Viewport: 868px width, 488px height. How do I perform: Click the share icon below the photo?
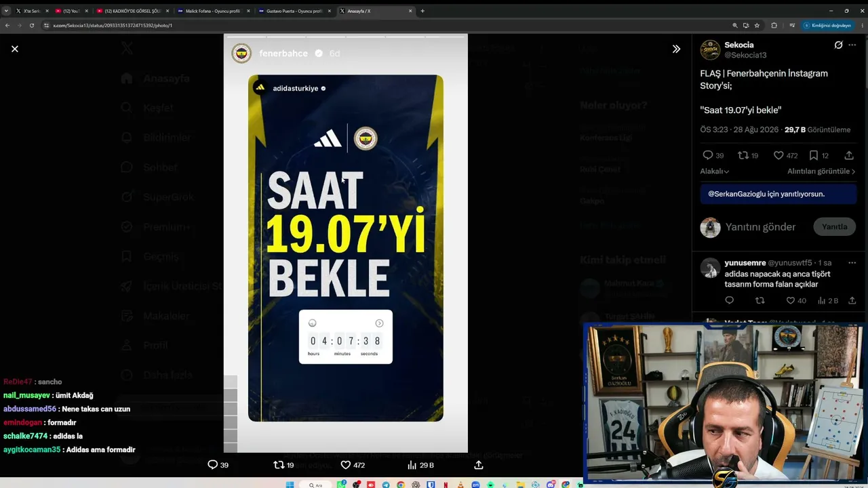point(479,465)
